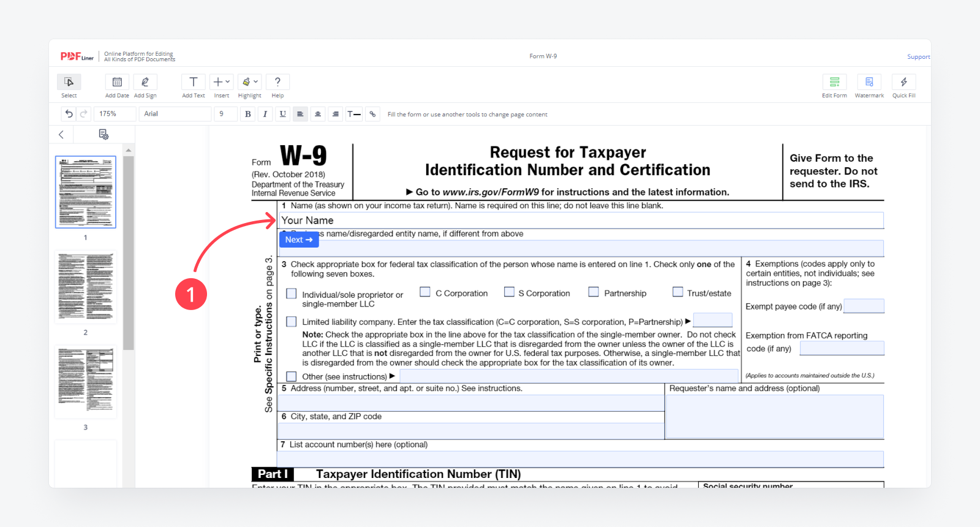Check the C Corporation box
The width and height of the screenshot is (980, 527).
coord(425,292)
